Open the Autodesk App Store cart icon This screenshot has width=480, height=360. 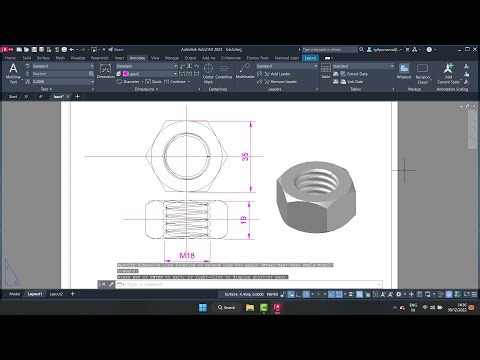pos(407,49)
